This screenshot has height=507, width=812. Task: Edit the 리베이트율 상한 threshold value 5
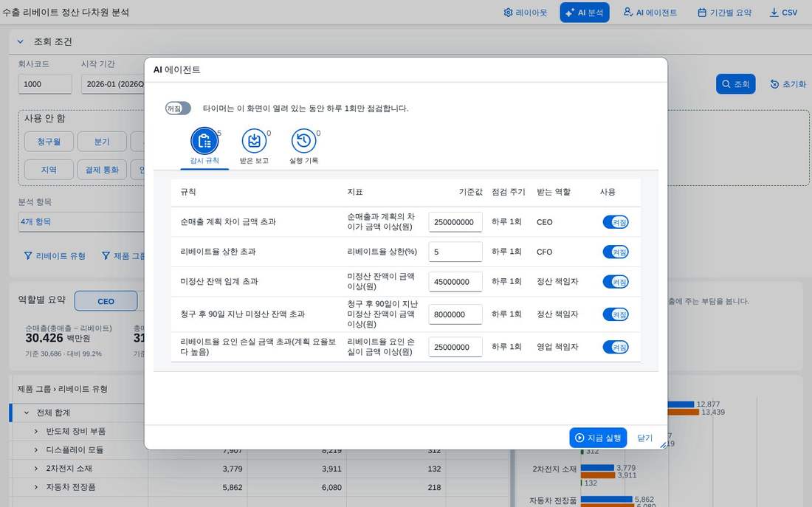(455, 252)
